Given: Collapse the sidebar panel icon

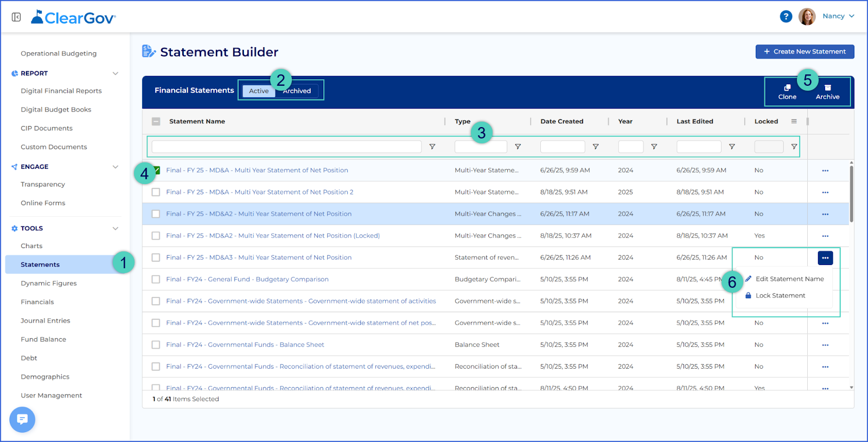Looking at the screenshot, I should coord(16,17).
